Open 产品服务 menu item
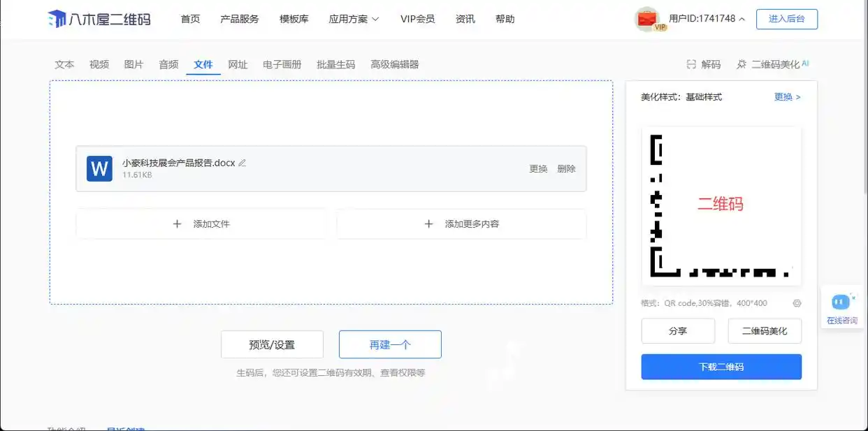 240,19
